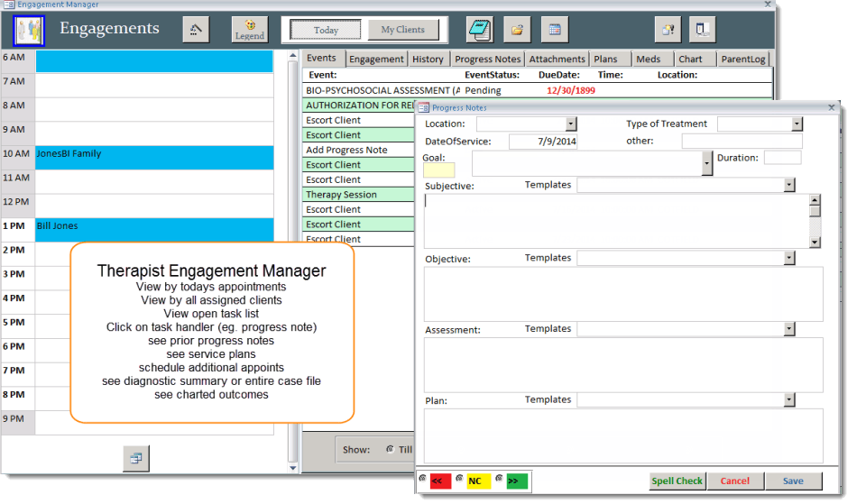
Task: Click the Subjective box scroll-up arrow
Action: tap(815, 200)
